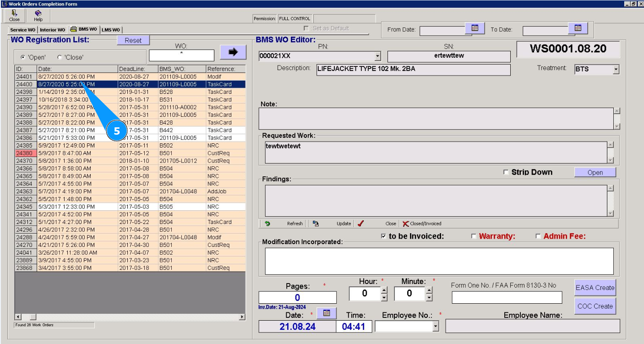
Task: Open the Treatment BTS dropdown
Action: (x=616, y=70)
